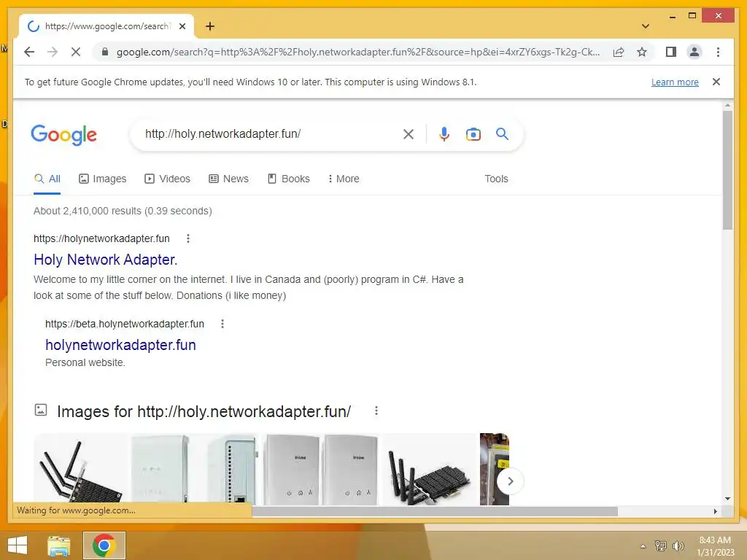Close the Google search tab
Viewport: 747px width, 560px height.
(x=182, y=26)
